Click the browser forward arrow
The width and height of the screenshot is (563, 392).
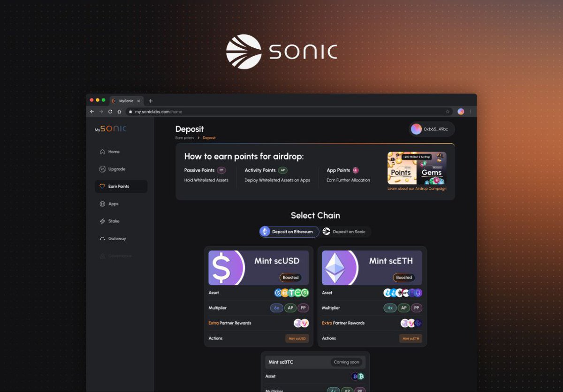(101, 112)
